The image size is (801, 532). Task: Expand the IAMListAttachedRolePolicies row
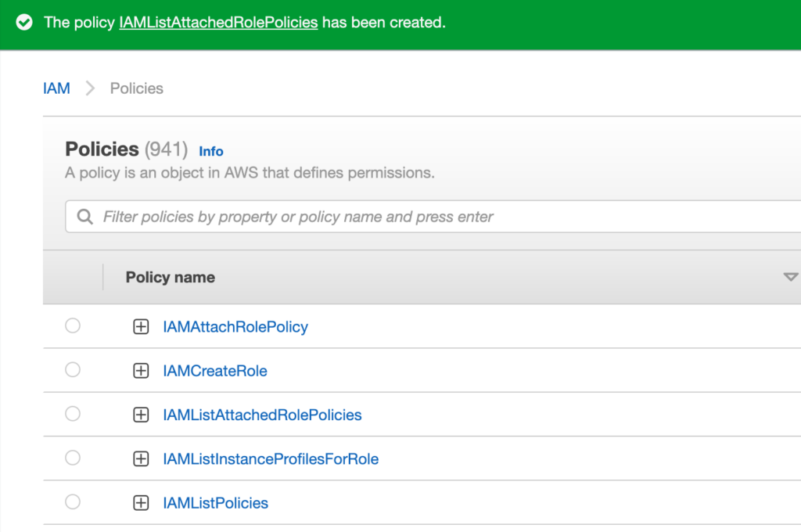click(141, 415)
